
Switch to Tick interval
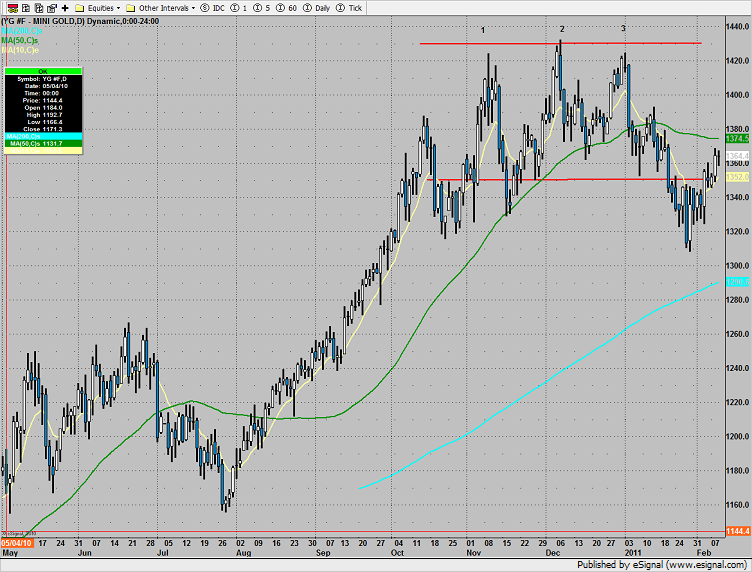click(x=349, y=8)
